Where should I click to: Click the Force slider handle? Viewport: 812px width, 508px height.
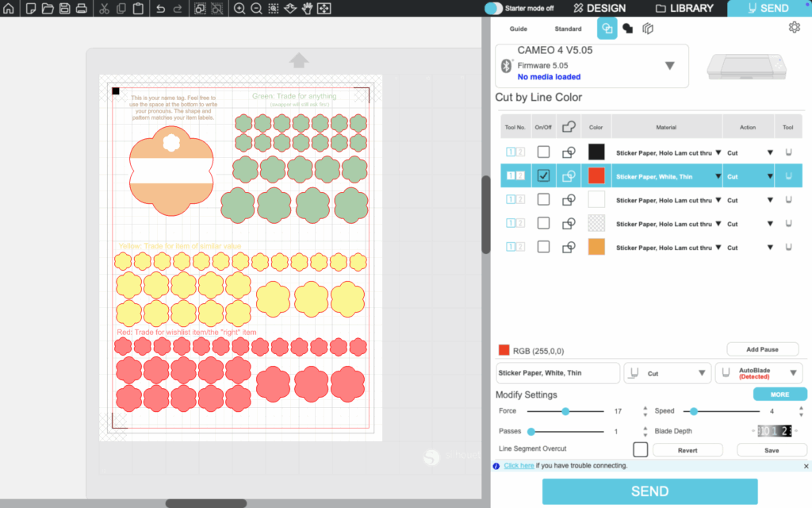coord(565,411)
